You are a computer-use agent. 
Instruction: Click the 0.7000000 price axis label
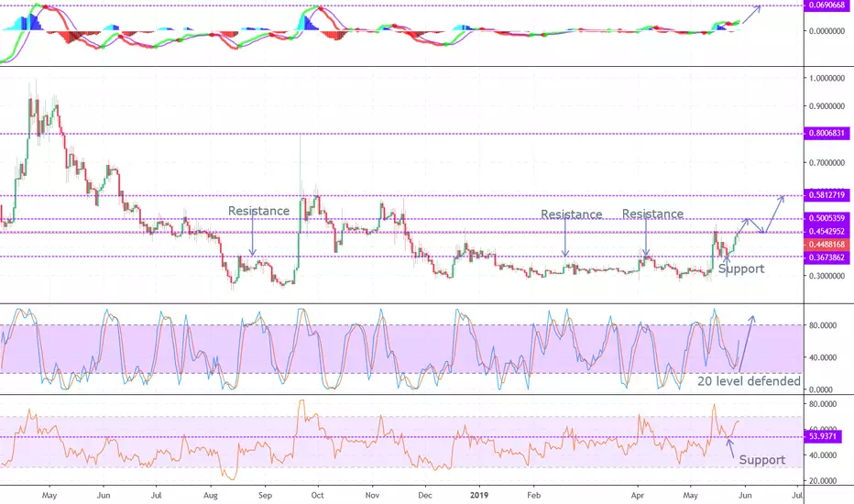[x=827, y=163]
